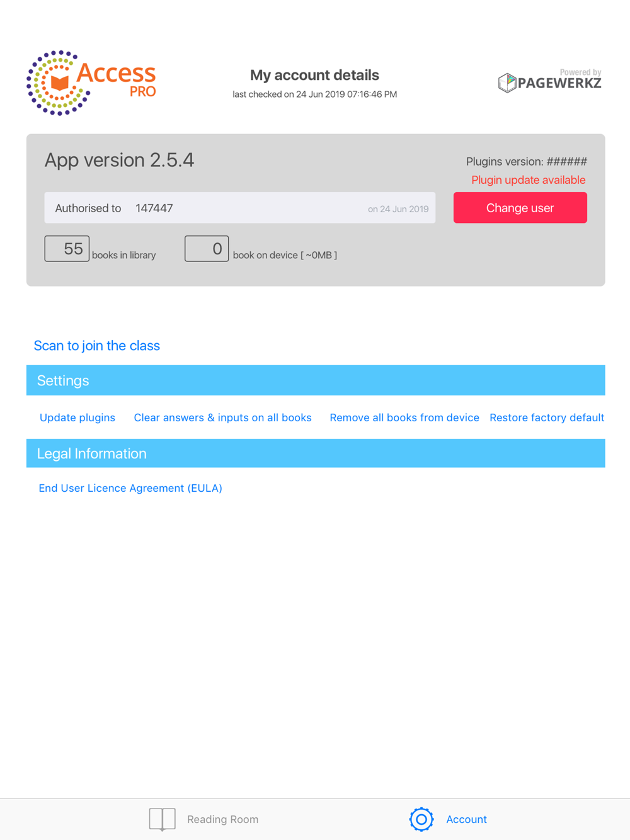
Task: Open Scan to join the class
Action: pyautogui.click(x=97, y=346)
